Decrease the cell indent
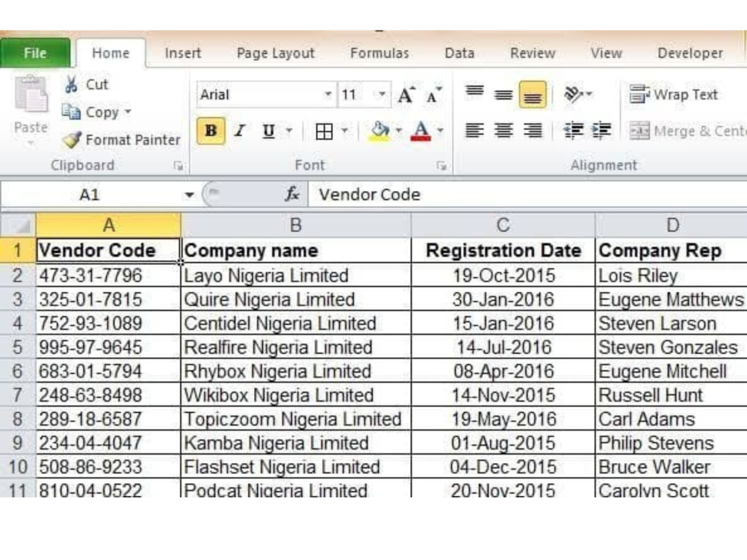This screenshot has height=560, width=747. click(573, 131)
